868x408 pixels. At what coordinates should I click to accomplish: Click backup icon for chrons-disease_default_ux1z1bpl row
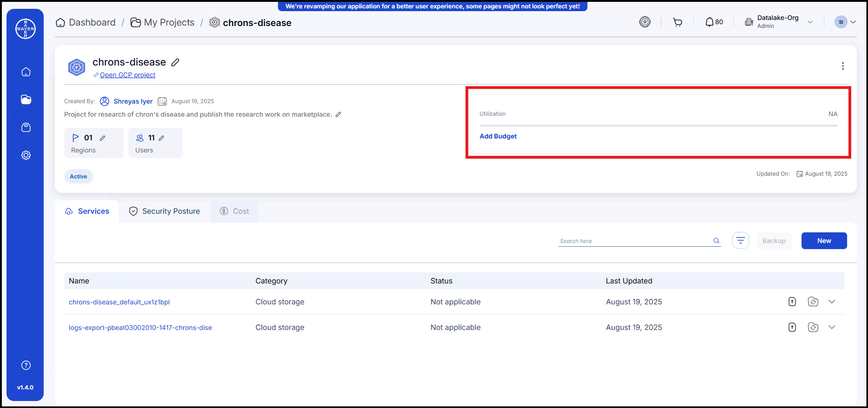tap(813, 302)
